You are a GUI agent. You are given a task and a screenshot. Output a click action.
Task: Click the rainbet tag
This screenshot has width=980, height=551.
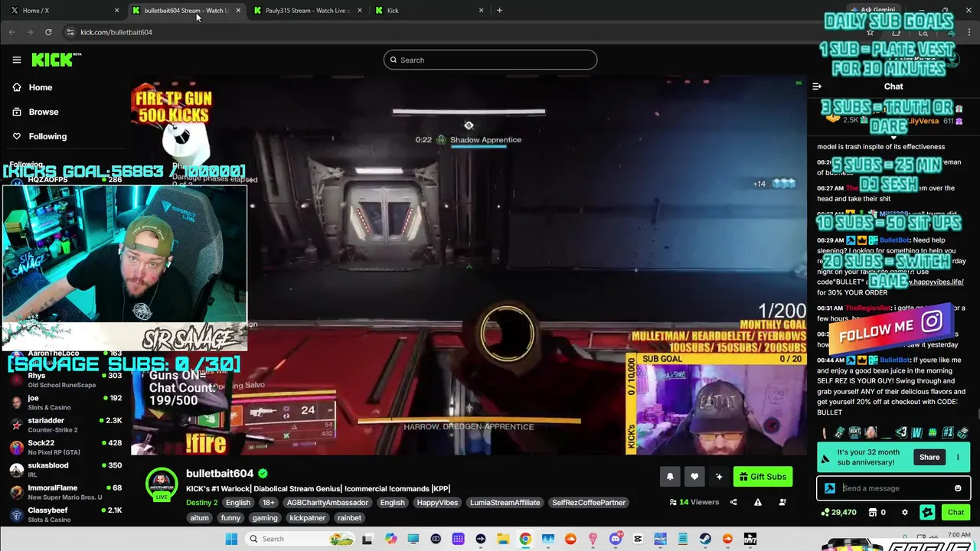pos(349,518)
